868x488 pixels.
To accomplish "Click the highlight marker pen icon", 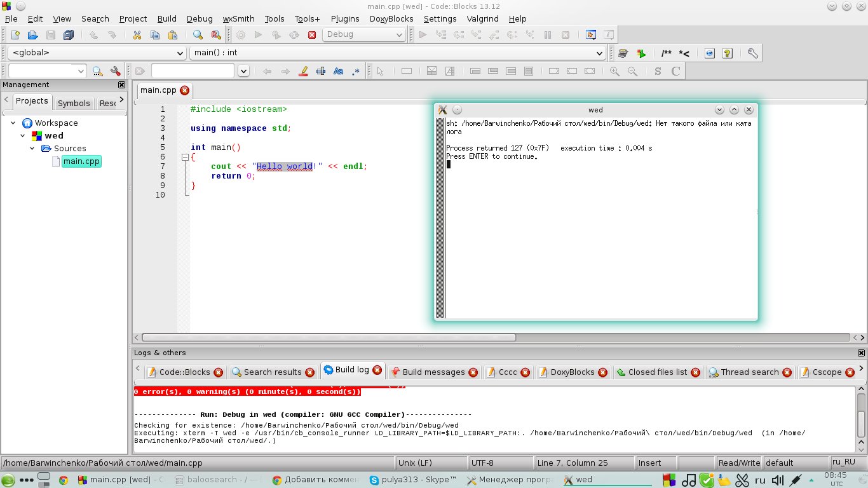I will (303, 71).
